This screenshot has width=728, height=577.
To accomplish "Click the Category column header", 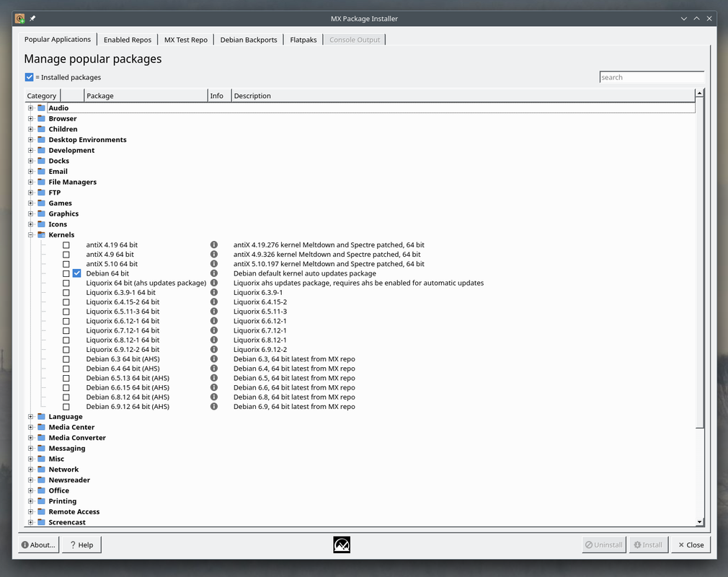I will pyautogui.click(x=43, y=96).
